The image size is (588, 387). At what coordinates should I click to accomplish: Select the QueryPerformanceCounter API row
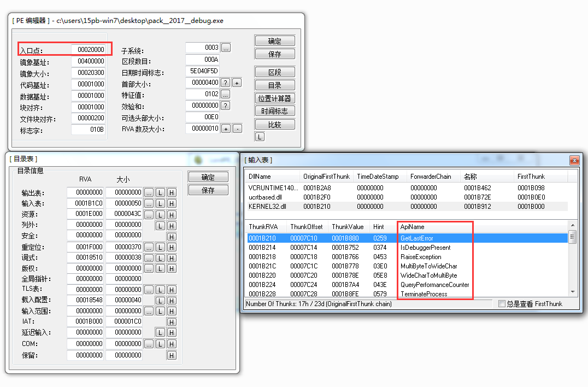tap(407, 285)
